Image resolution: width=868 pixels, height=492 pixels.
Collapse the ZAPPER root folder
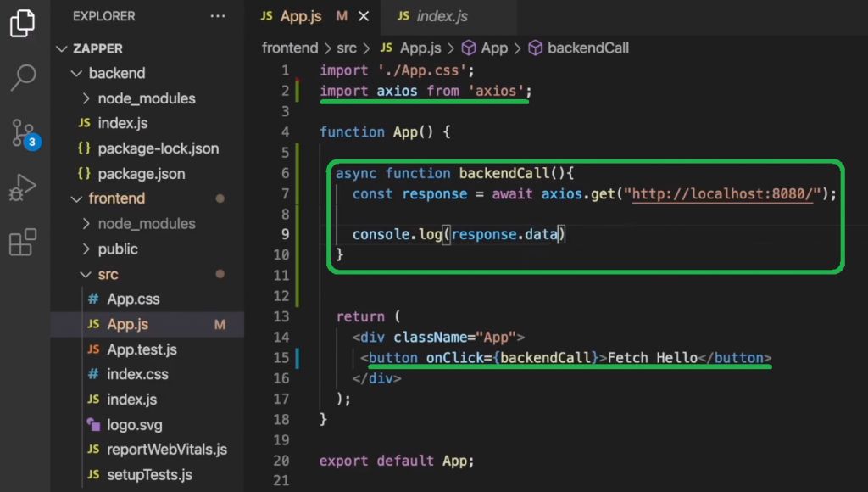coord(61,48)
